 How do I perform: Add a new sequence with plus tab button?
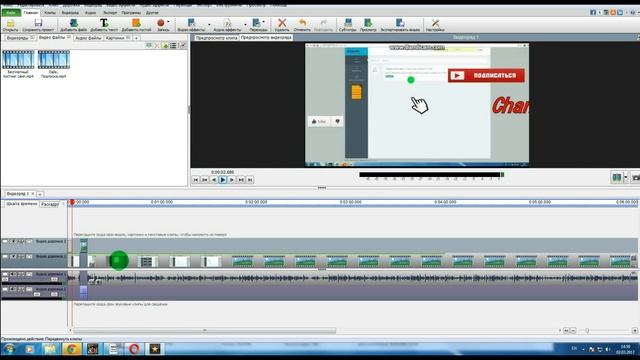[40, 194]
